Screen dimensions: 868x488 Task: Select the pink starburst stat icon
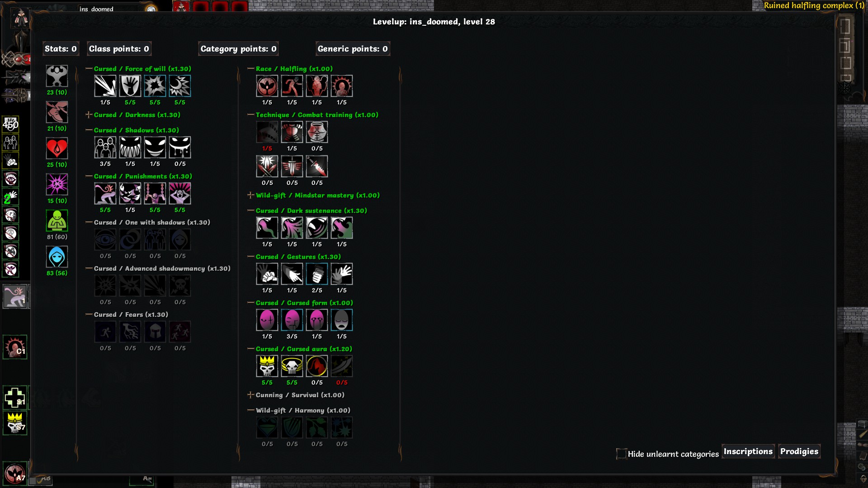pyautogui.click(x=57, y=184)
